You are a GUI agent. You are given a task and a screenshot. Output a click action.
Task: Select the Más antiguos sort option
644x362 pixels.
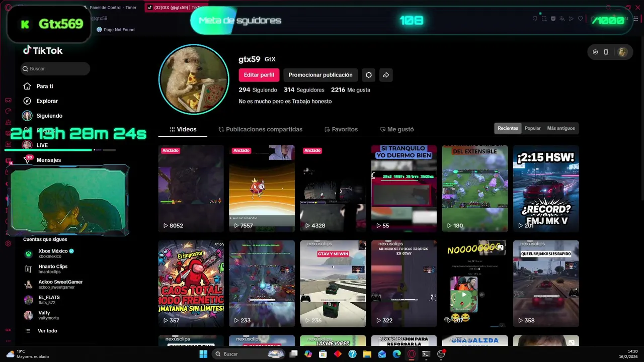[x=561, y=128]
